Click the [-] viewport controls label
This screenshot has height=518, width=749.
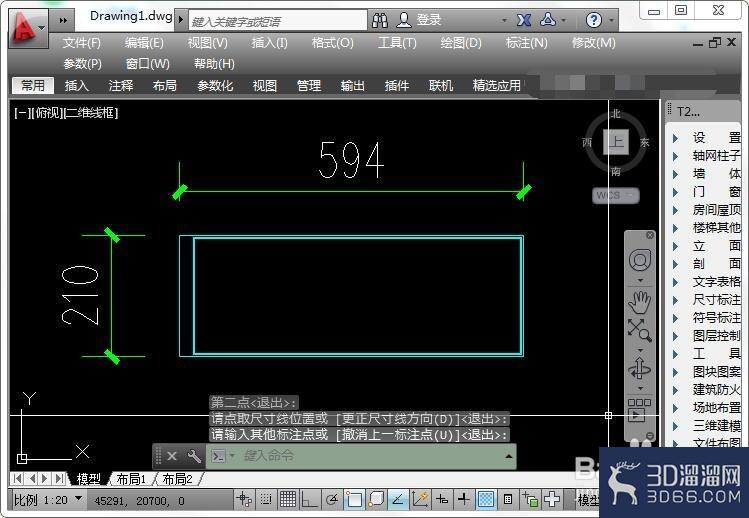22,113
